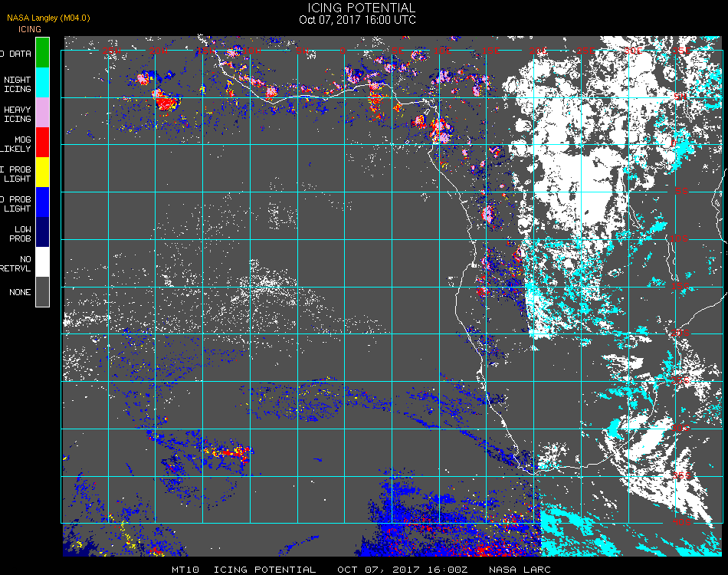The width and height of the screenshot is (728, 575).
Task: Click the NASA LARC footer text
Action: (520, 570)
